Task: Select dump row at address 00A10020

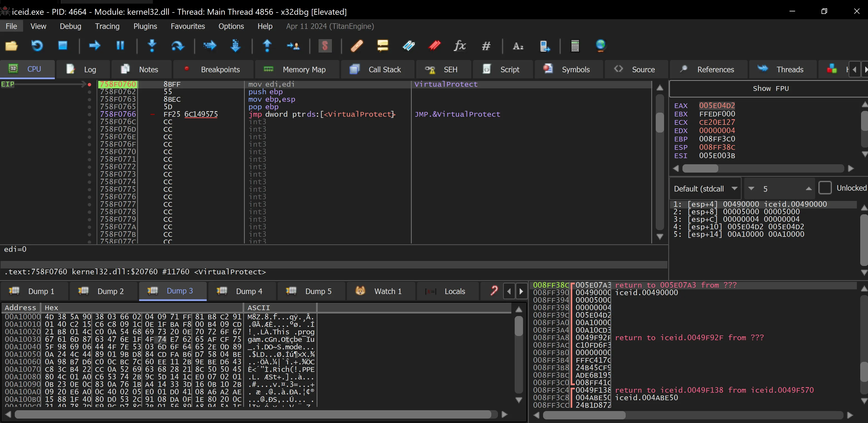Action: pos(160,332)
